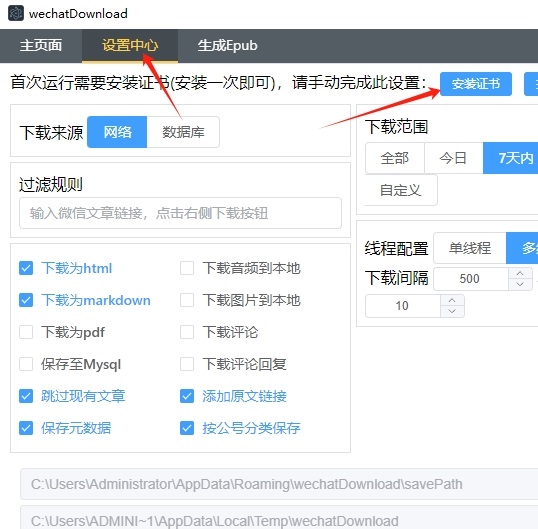Enable 下载评论 checkbox
538x529 pixels.
click(187, 332)
